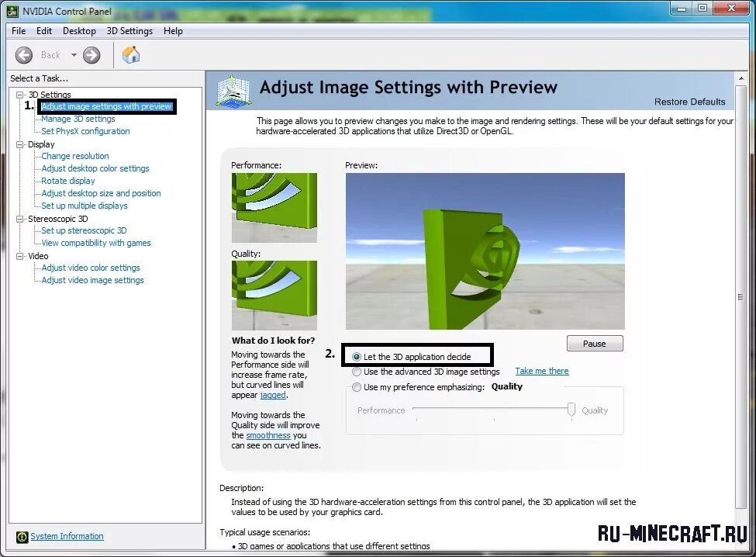756x557 pixels.
Task: Select Let the 3D application decide
Action: tap(357, 357)
